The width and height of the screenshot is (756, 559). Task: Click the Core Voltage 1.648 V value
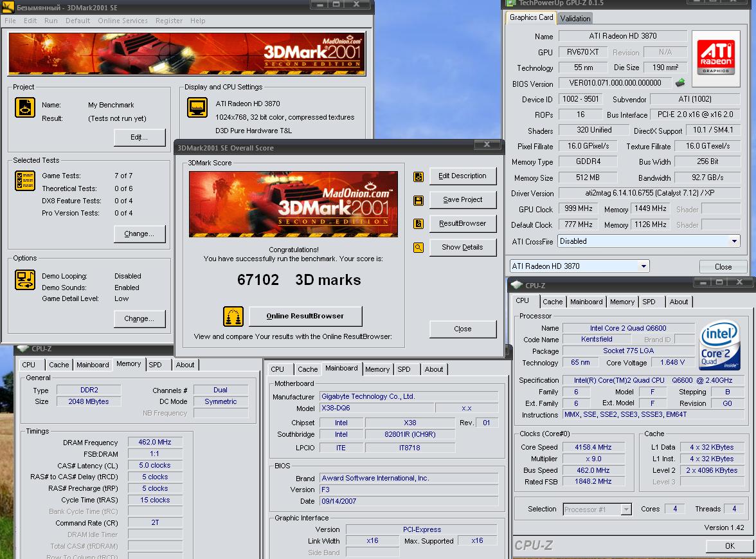[672, 362]
